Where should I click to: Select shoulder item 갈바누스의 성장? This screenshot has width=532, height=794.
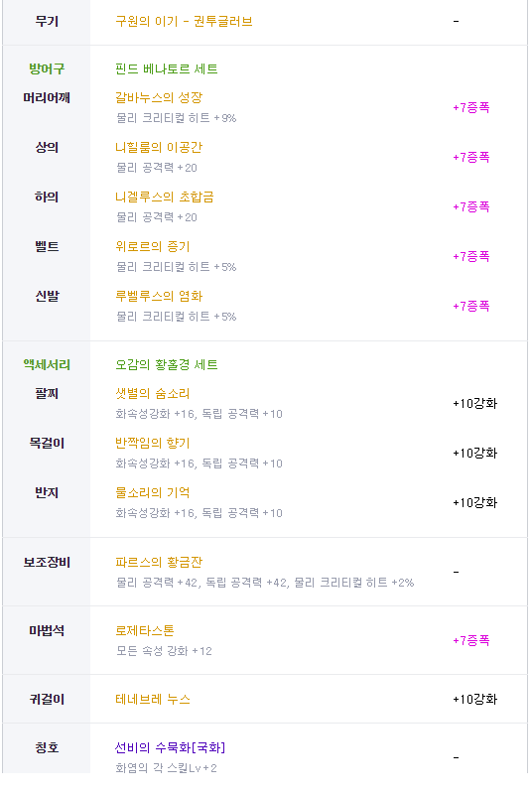[159, 97]
